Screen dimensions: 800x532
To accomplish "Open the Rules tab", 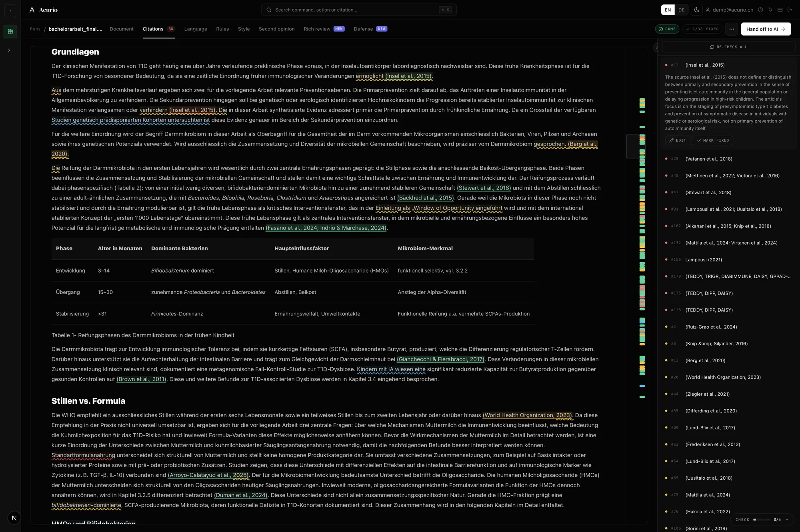I will [x=222, y=29].
